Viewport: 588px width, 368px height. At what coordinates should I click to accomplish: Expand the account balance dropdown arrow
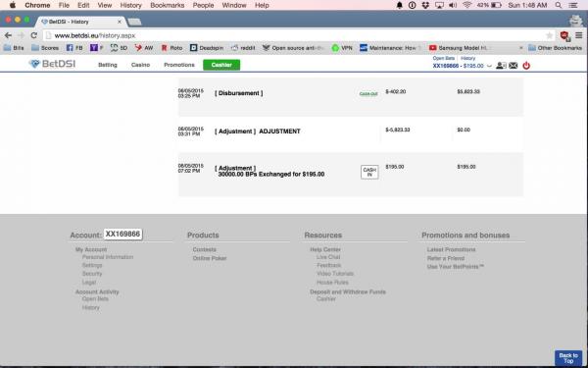[489, 66]
